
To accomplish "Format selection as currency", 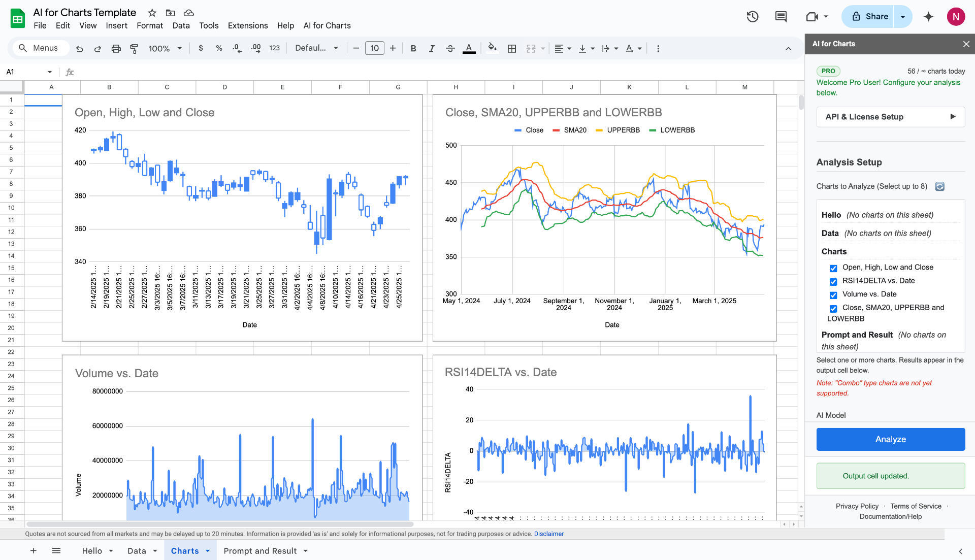I will coord(201,48).
